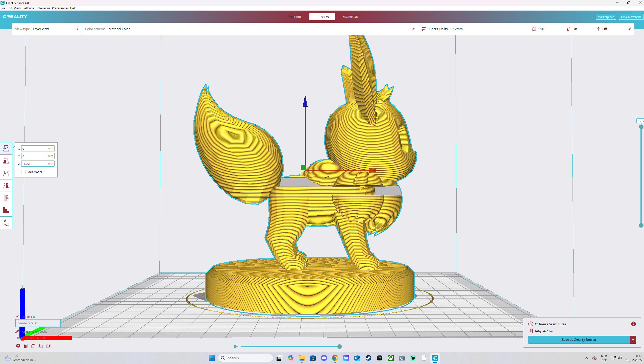Viewport: 644px width, 364px height.
Task: Switch to the PREPARE stage
Action: (x=295, y=17)
